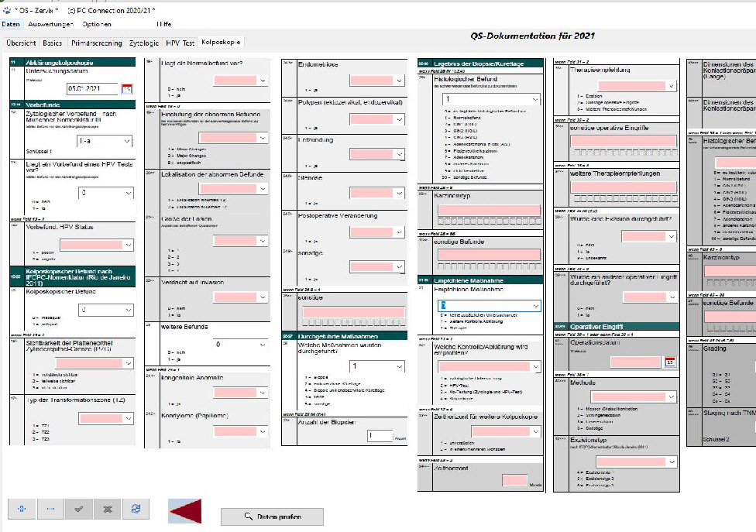Click the Operationsdatum date field
This screenshot has width=756, height=532.
pos(635,362)
